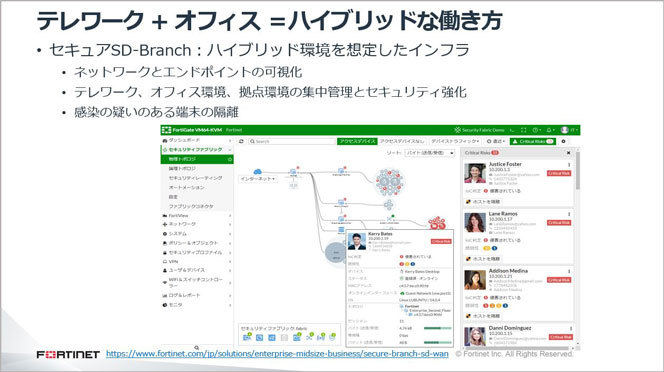664x372 pixels.
Task: Toggle アクセスデバイスなし view button
Action: click(x=402, y=141)
